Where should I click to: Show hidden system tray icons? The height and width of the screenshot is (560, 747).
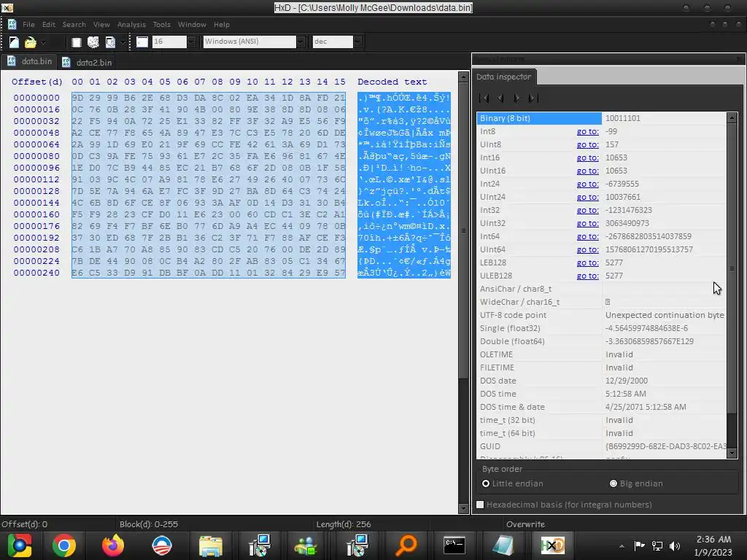pos(622,546)
